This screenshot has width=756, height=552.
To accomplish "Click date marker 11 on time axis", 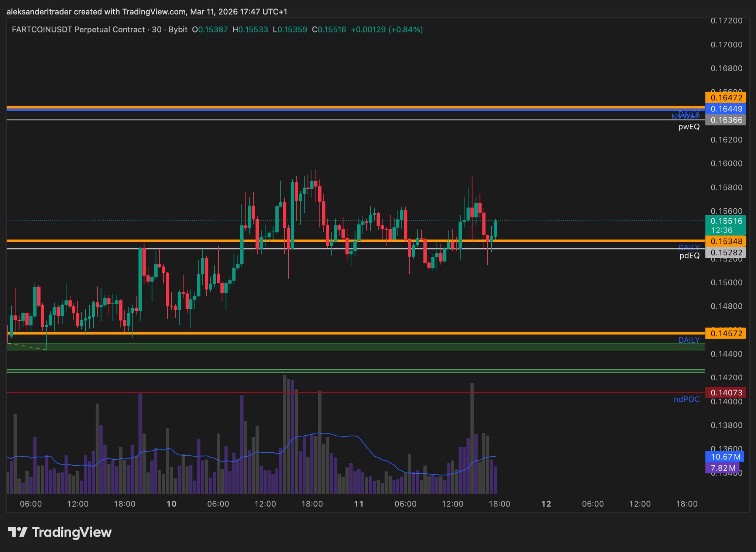I will [358, 504].
